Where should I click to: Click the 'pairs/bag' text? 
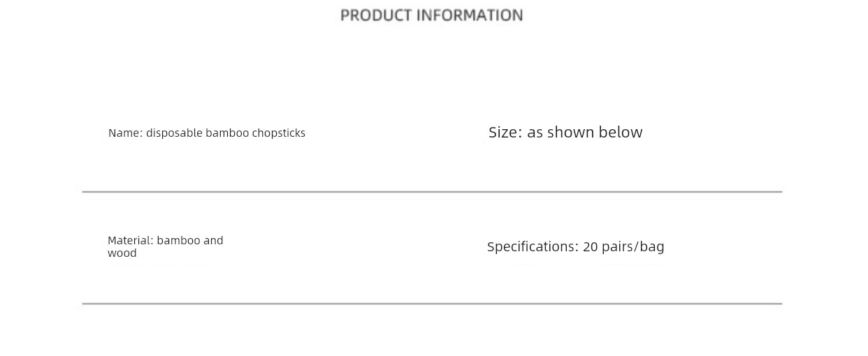[633, 247]
